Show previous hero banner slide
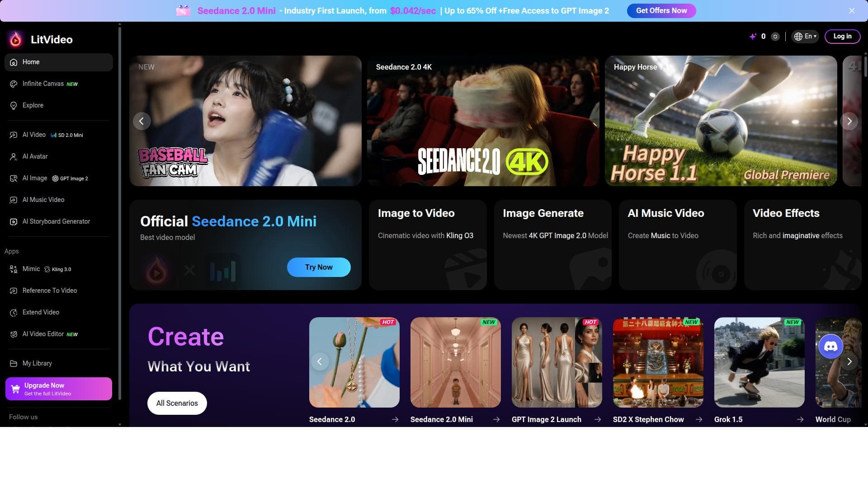The height and width of the screenshot is (488, 868). point(142,121)
